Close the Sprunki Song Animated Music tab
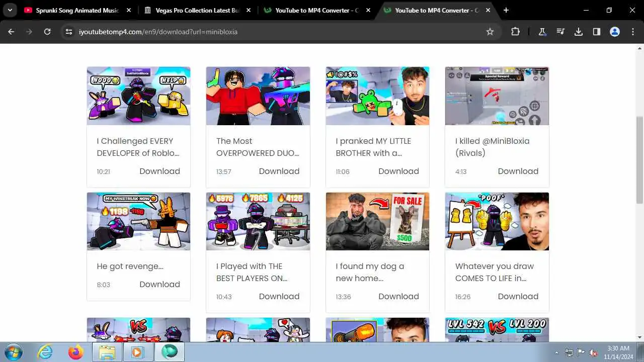The width and height of the screenshot is (644, 362). click(x=129, y=10)
